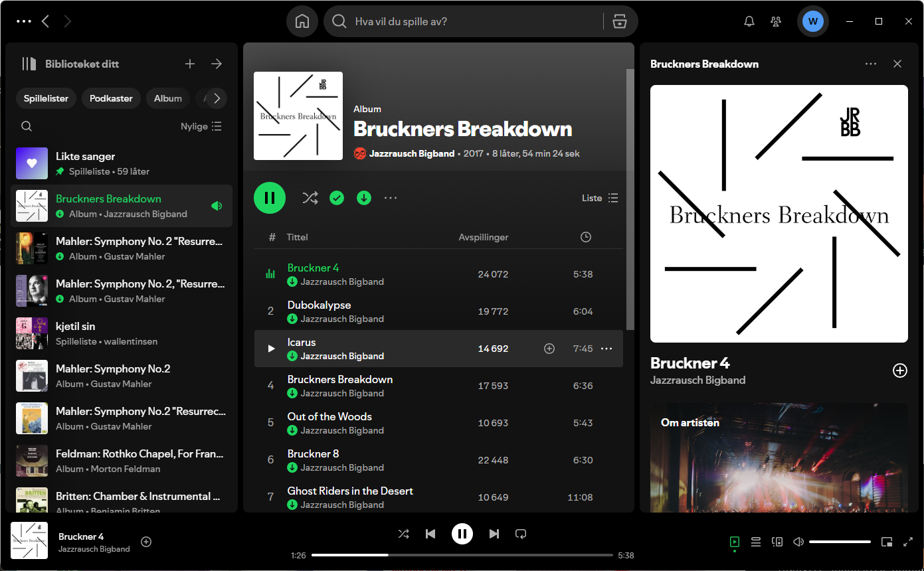Toggle shuffle in the player bar

403,534
